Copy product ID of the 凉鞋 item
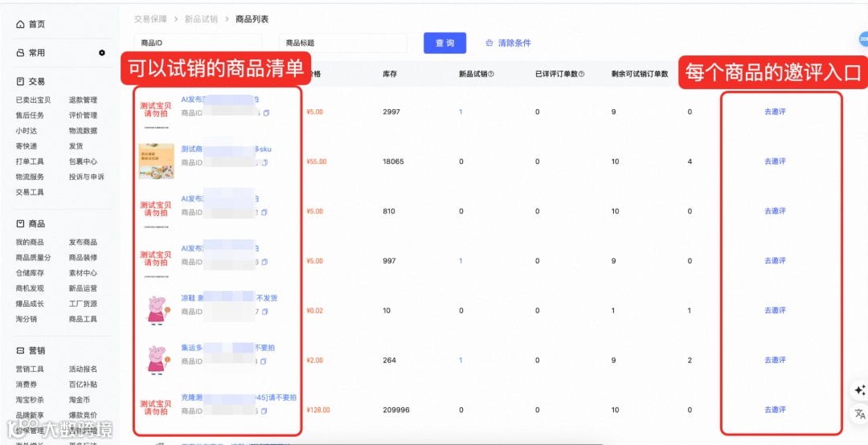The width and height of the screenshot is (868, 445). [265, 312]
